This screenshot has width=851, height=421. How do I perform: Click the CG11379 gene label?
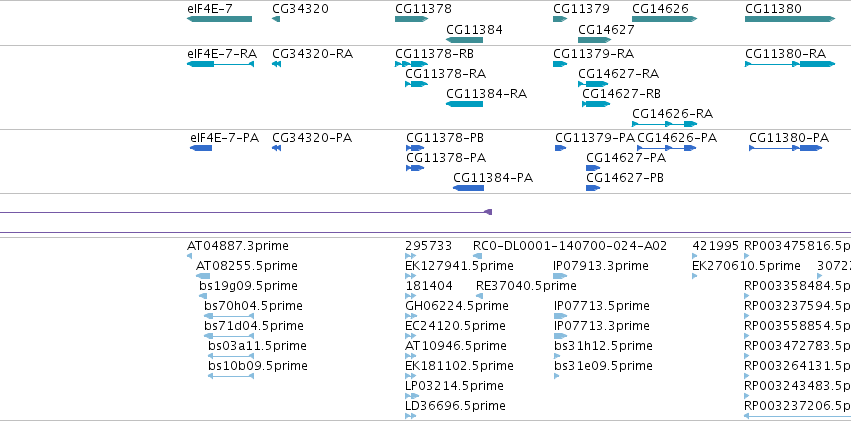point(581,9)
